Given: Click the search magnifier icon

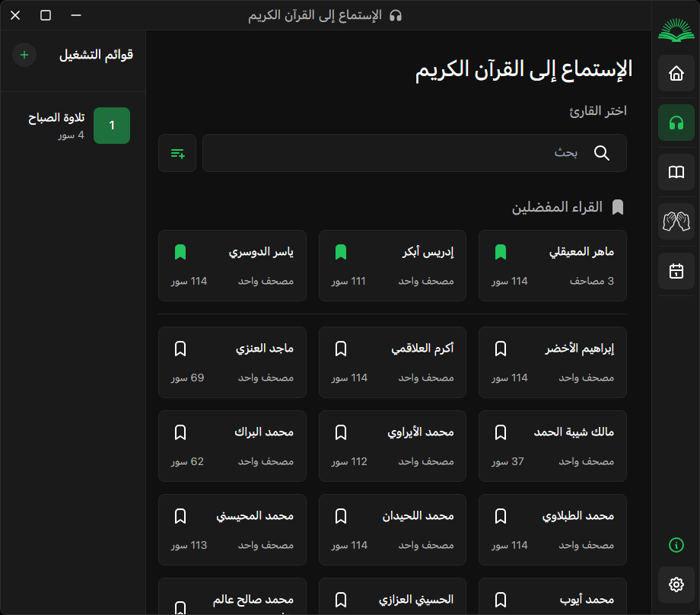Looking at the screenshot, I should click(x=602, y=153).
